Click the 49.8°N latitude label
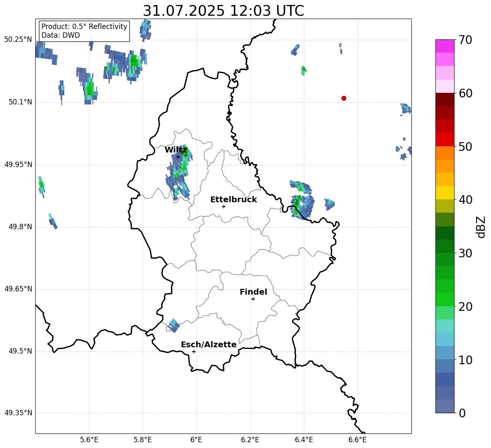Viewport: 491px width, 448px height. (20, 227)
